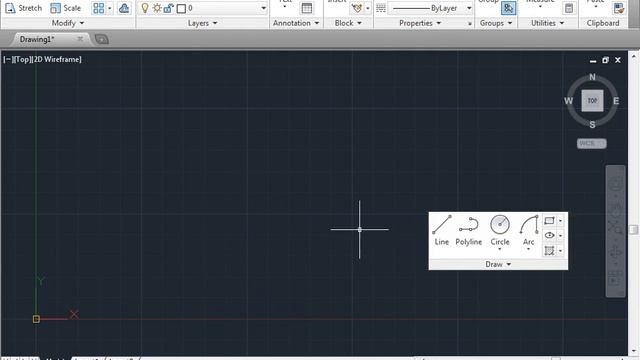The image size is (640, 360).
Task: Open Properties panel dialog launcher arrow
Action: (x=469, y=24)
